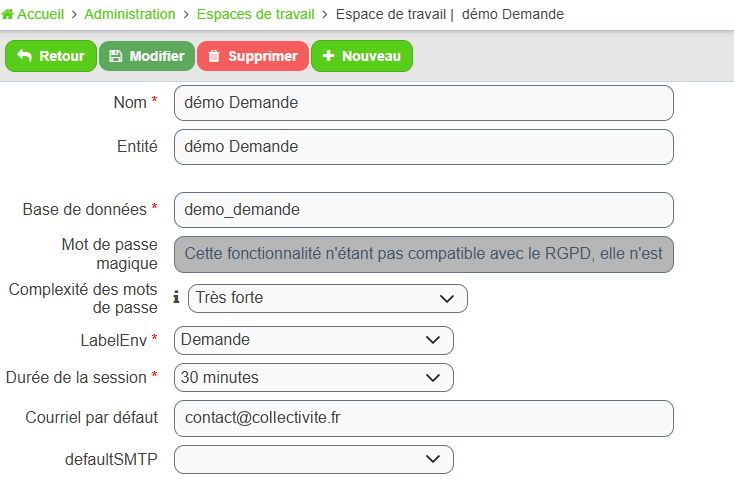Open the LabelEnv dropdown
The width and height of the screenshot is (734, 484).
314,340
